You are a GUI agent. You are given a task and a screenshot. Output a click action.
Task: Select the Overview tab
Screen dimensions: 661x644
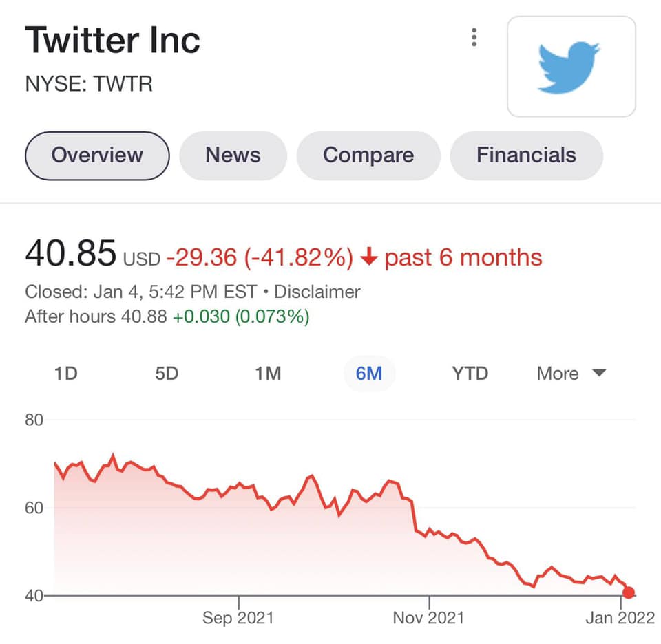click(97, 155)
